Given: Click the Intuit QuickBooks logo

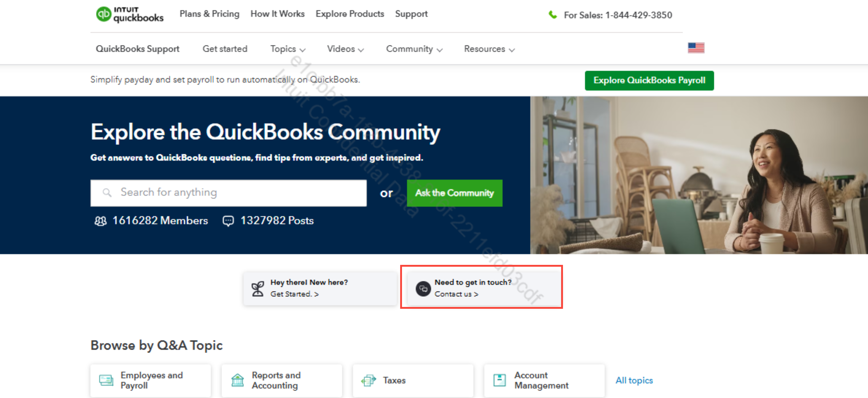Looking at the screenshot, I should click(130, 14).
